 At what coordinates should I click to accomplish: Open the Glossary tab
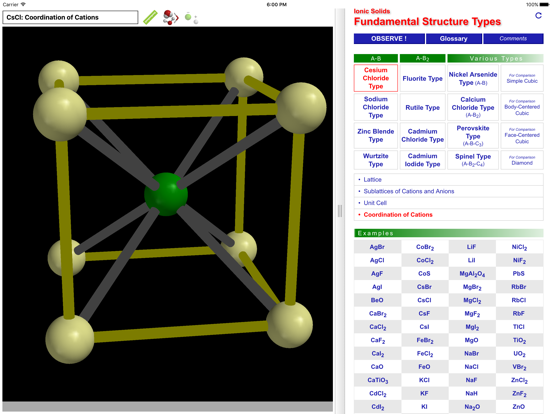(x=453, y=39)
